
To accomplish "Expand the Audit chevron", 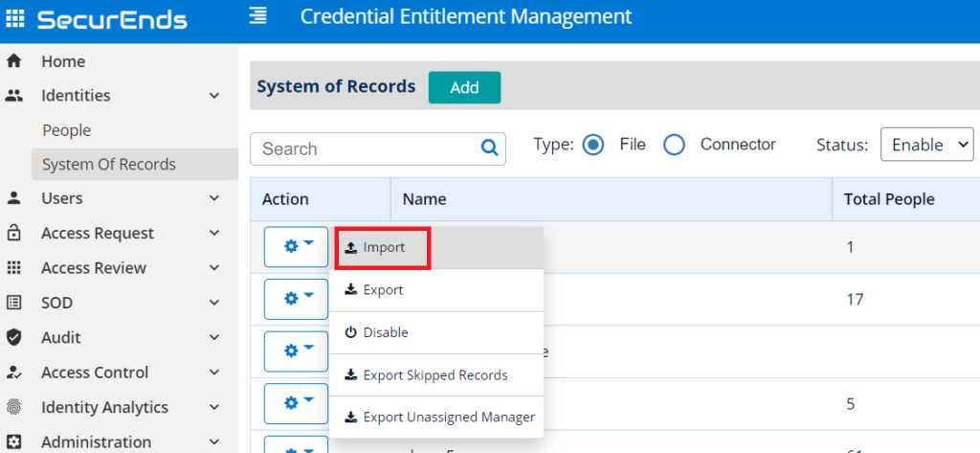I will click(x=214, y=338).
